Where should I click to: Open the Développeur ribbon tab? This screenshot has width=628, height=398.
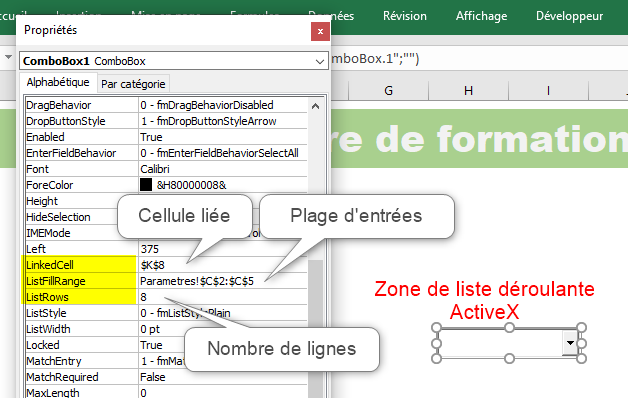point(569,16)
